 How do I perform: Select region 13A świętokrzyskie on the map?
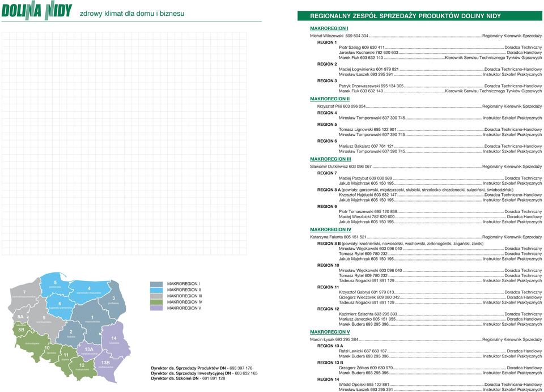coord(89,351)
